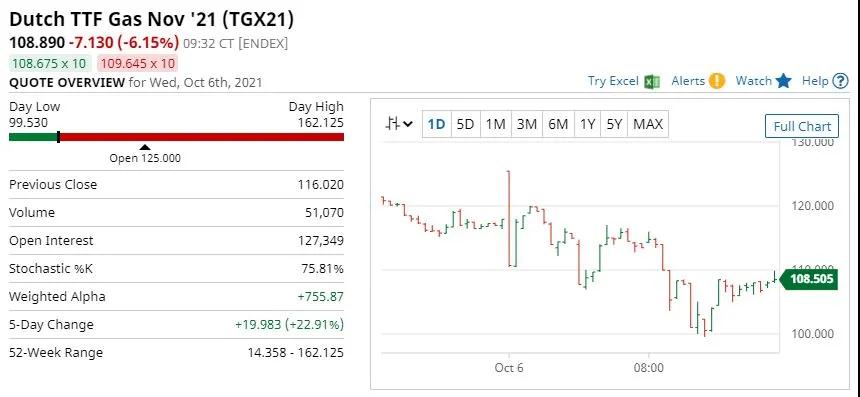
Task: Switch to the 1Y chart range
Action: click(587, 124)
